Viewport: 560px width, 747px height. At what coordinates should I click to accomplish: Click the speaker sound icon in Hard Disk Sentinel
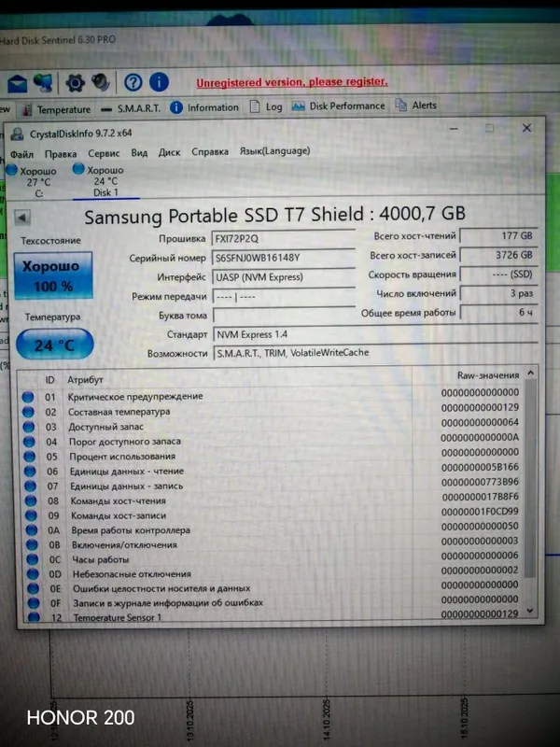(x=101, y=82)
